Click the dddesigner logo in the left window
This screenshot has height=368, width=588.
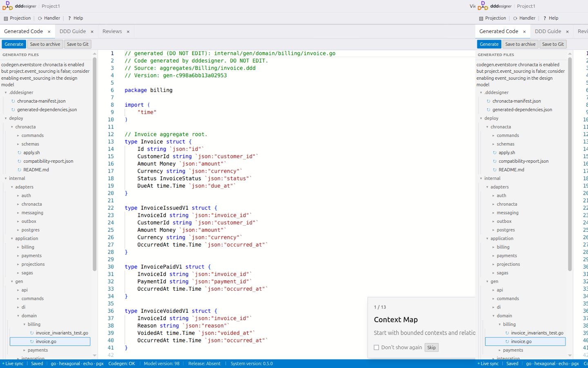pos(7,6)
